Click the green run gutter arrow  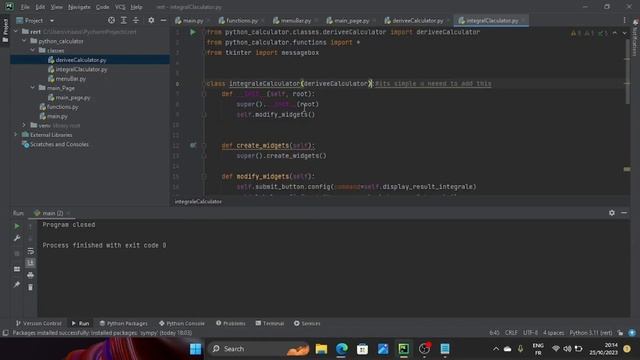[x=193, y=32]
